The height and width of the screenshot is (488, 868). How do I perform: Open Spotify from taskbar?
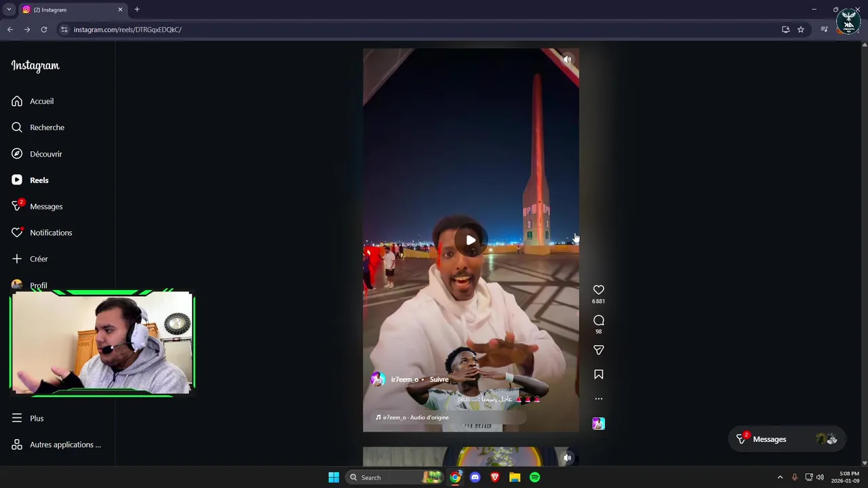pos(535,477)
